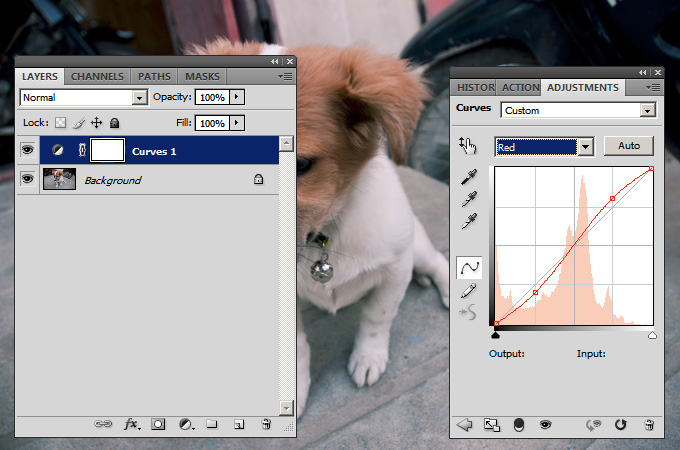The image size is (680, 450).
Task: Pick the gray point eyedropper in Curves
Action: click(469, 199)
